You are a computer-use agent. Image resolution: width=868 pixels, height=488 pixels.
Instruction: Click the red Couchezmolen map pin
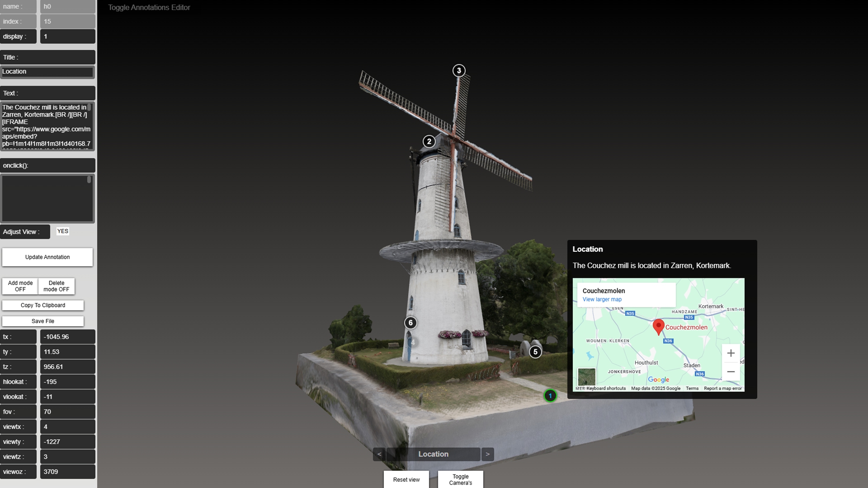659,326
